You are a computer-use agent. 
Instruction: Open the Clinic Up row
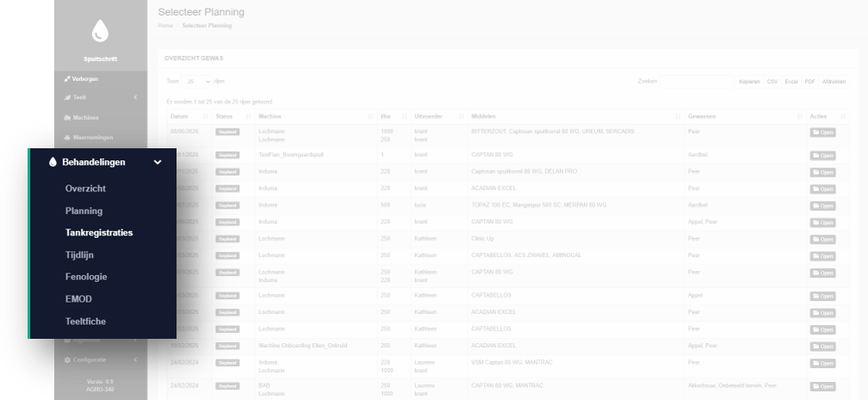[822, 240]
